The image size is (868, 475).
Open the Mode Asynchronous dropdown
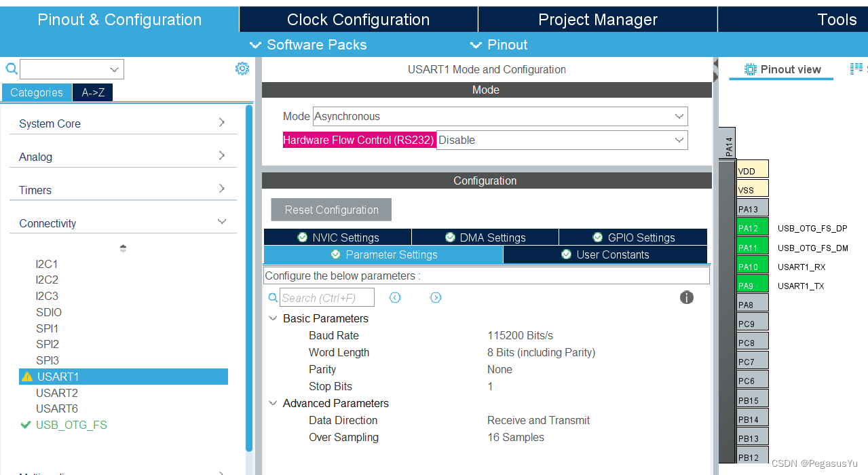click(x=500, y=117)
